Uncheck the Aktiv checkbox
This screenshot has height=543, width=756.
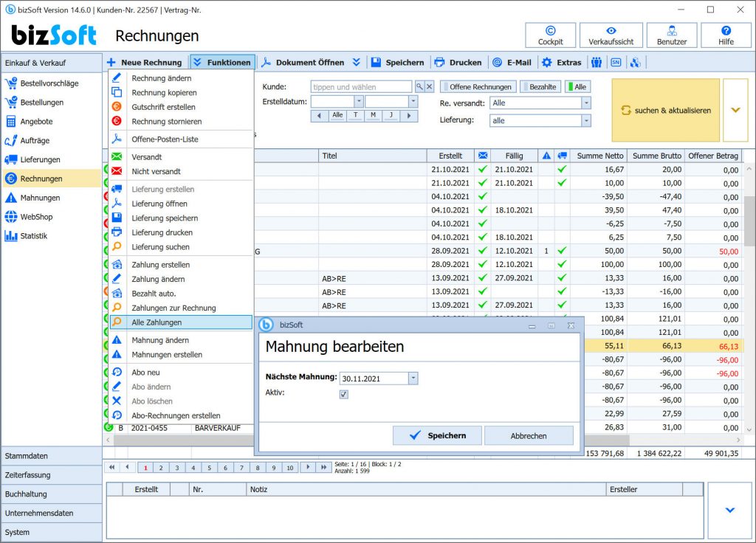click(344, 394)
